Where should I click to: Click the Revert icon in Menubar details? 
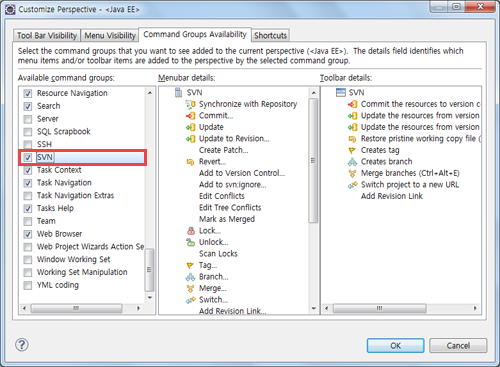[190, 162]
